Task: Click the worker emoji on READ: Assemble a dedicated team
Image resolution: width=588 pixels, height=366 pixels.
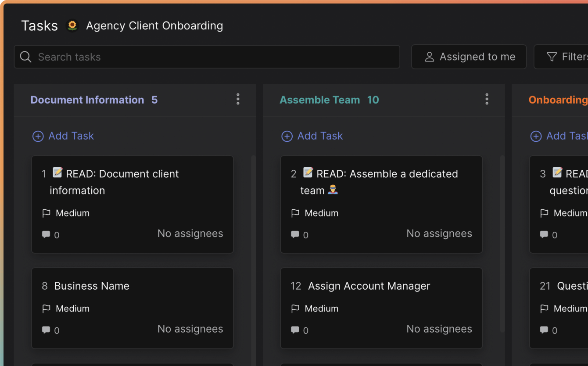Action: click(333, 190)
